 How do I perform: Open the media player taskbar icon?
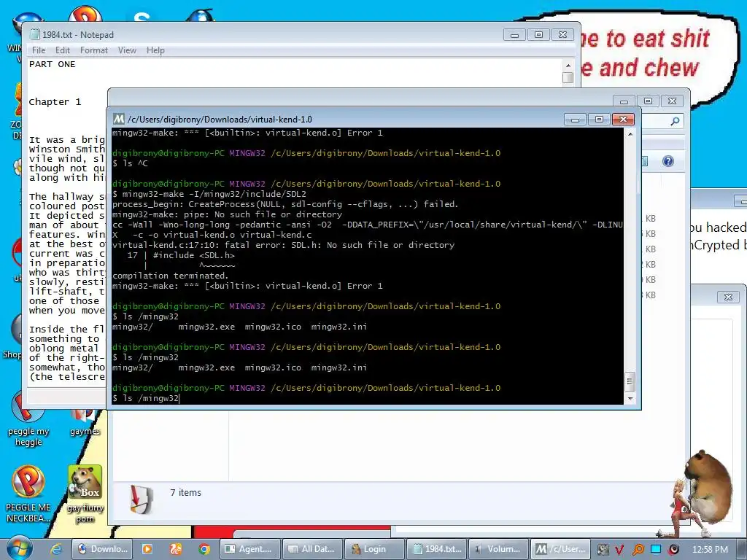click(x=147, y=549)
